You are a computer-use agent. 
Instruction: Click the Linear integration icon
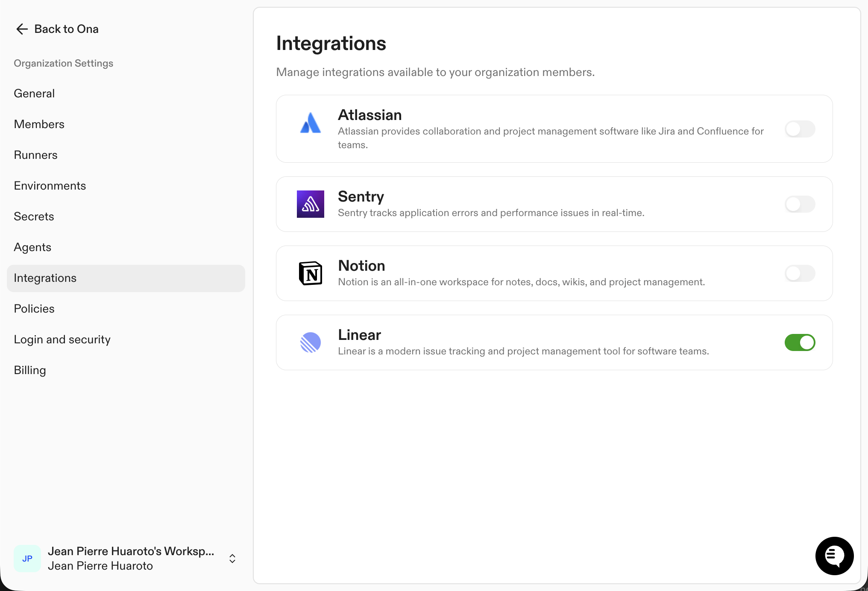(x=310, y=342)
